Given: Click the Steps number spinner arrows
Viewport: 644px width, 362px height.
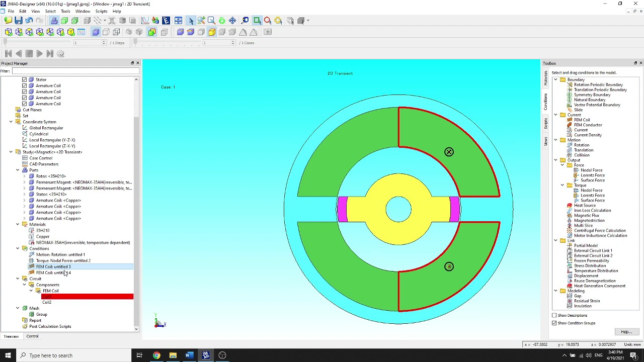Looking at the screenshot, I should 104,43.
